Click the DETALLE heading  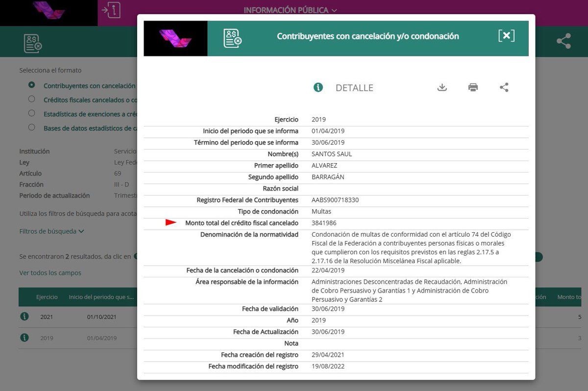[354, 88]
